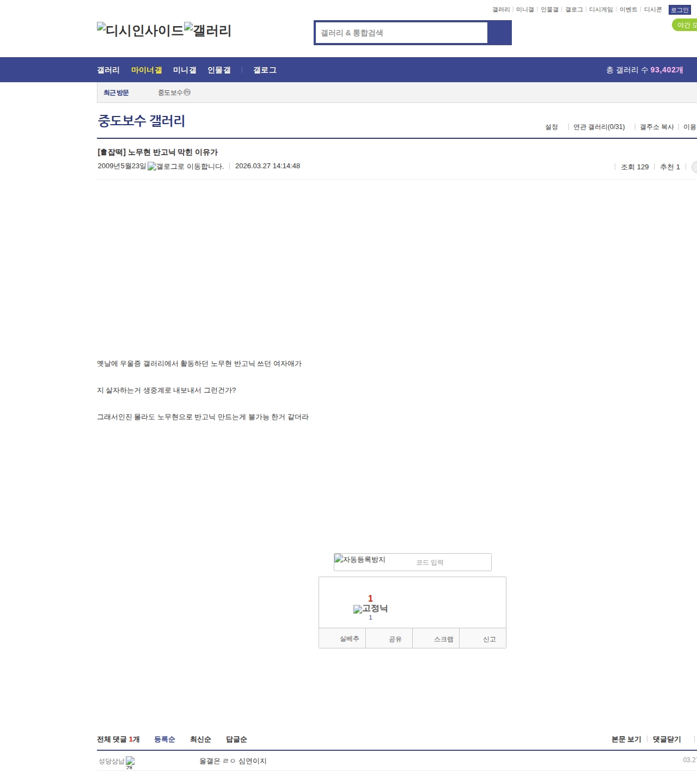Click the ⓜ icon next to 중도보수
This screenshot has height=784, width=697.
coord(187,93)
